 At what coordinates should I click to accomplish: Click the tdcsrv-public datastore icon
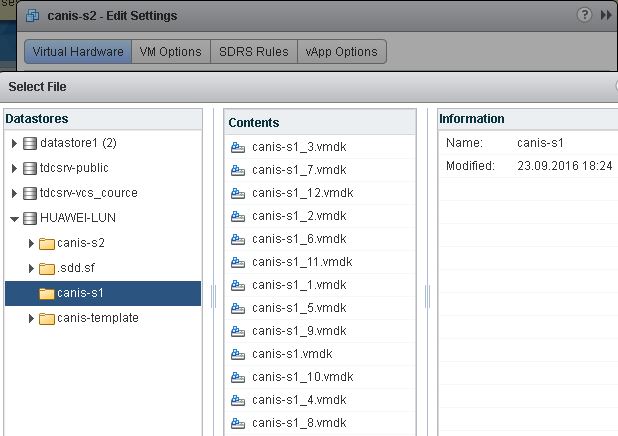[x=30, y=168]
